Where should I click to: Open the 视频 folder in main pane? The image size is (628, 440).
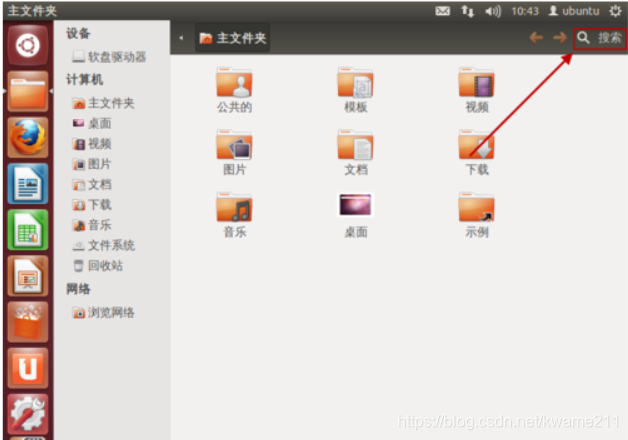[x=477, y=90]
